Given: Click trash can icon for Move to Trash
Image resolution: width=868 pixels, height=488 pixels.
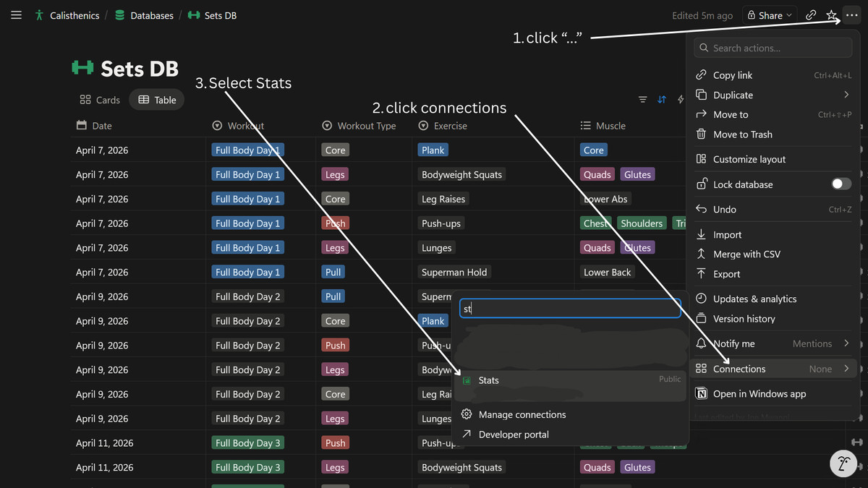Looking at the screenshot, I should [701, 134].
